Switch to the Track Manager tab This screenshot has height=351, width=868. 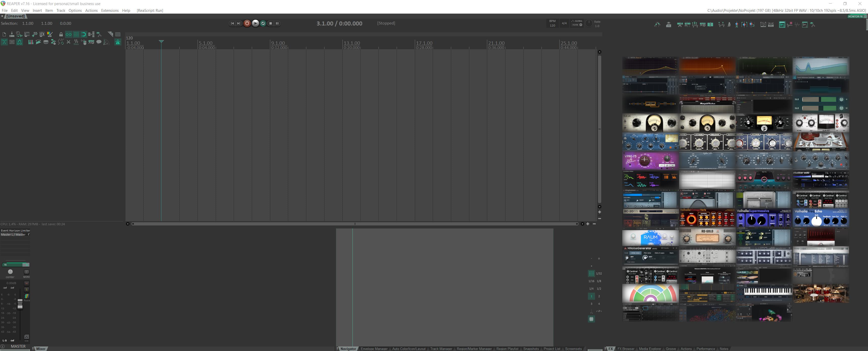(x=441, y=349)
